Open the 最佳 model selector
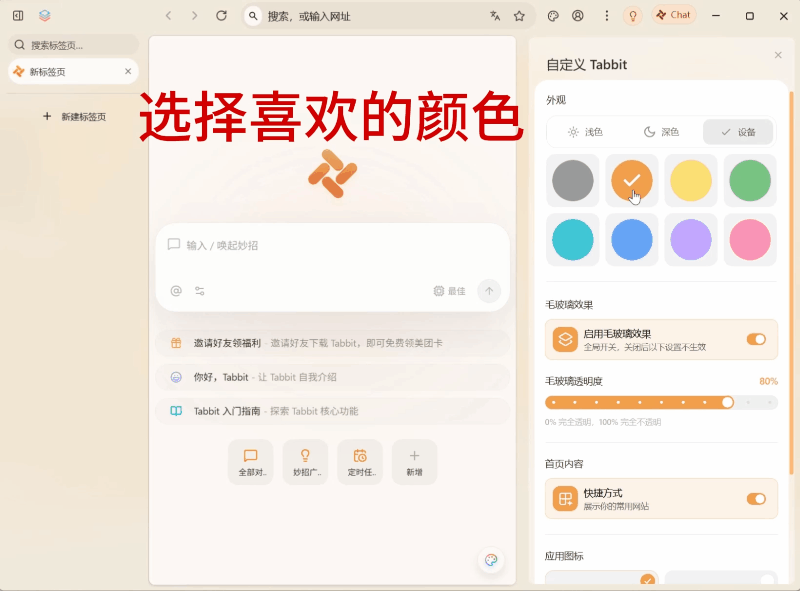 click(449, 291)
